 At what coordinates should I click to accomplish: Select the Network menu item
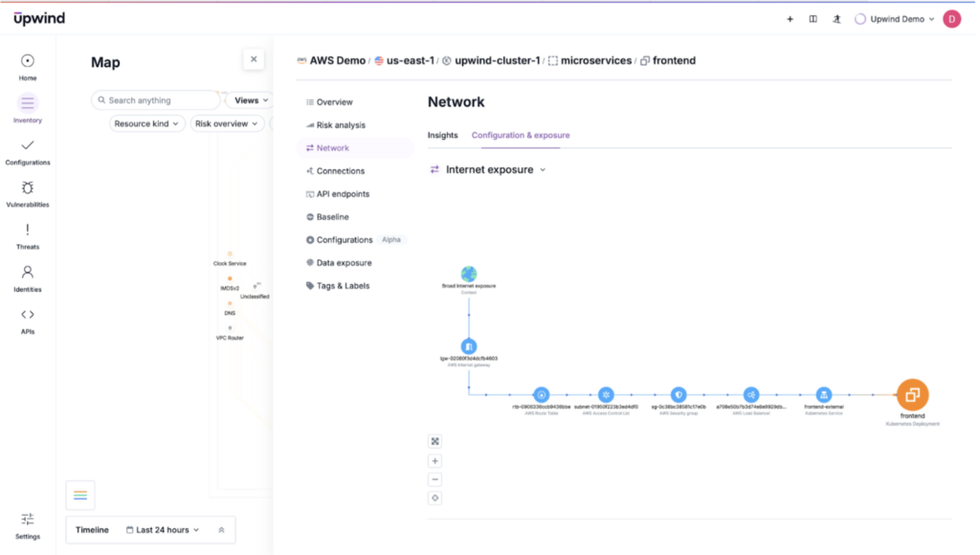(x=355, y=148)
